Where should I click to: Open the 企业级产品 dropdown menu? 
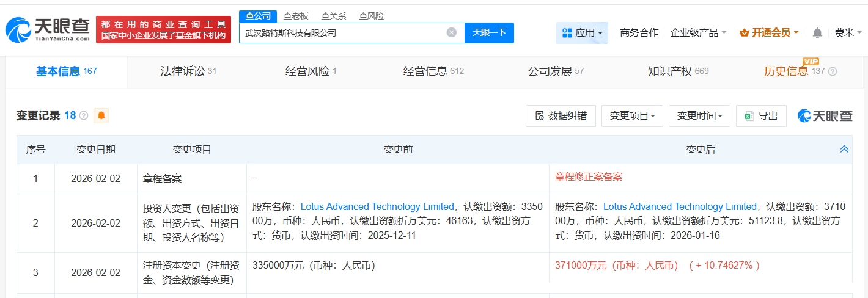tap(698, 33)
